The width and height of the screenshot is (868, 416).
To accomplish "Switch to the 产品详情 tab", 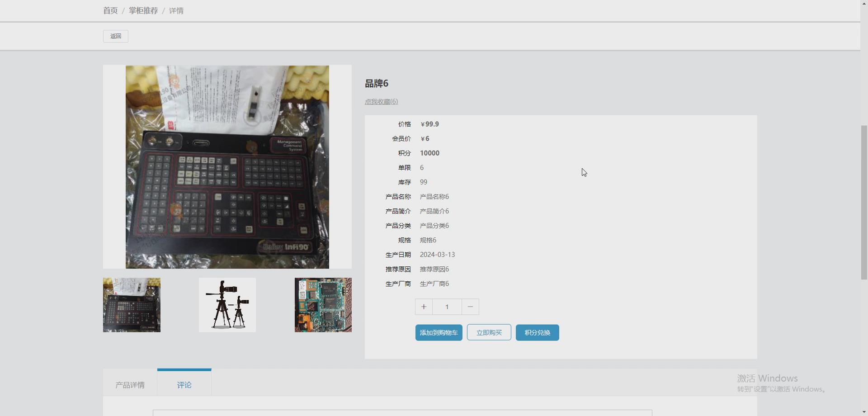I will (130, 385).
